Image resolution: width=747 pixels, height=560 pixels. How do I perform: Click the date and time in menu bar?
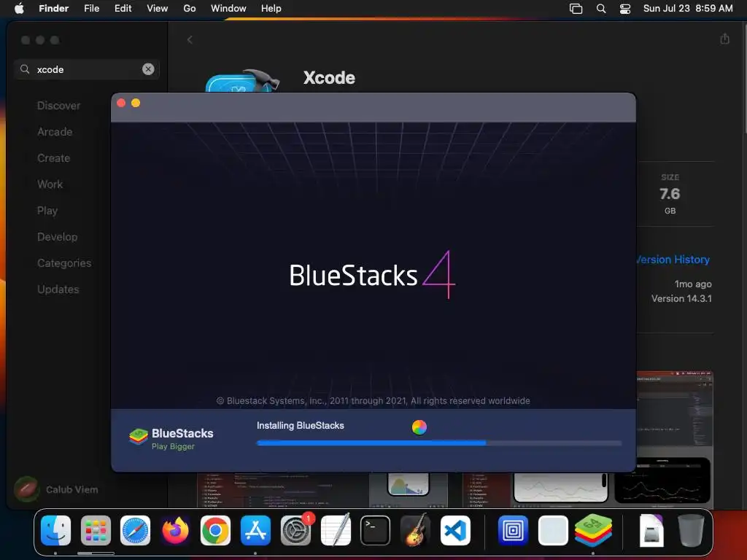tap(687, 8)
